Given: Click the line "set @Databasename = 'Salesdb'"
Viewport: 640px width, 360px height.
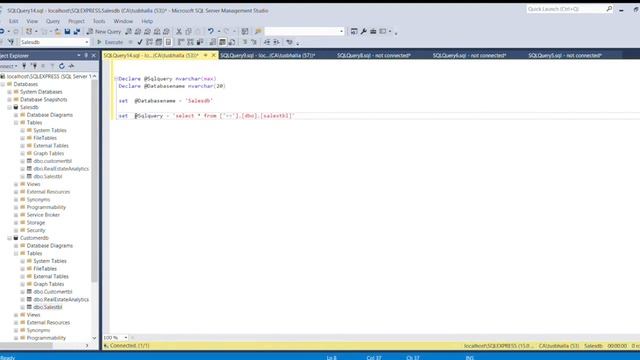Looking at the screenshot, I should tap(165, 101).
